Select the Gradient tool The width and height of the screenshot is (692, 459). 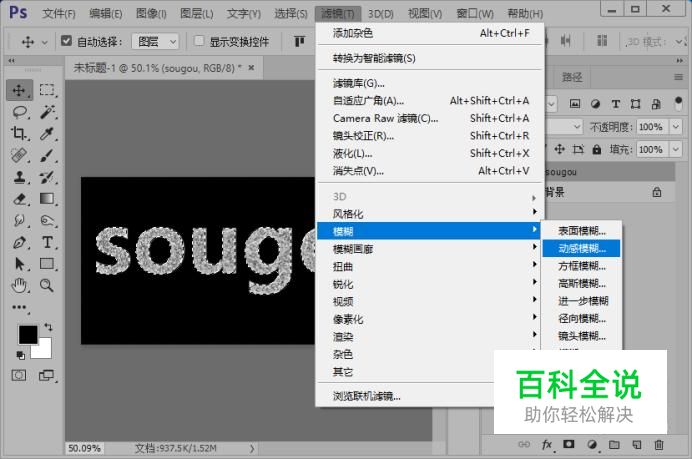click(47, 199)
